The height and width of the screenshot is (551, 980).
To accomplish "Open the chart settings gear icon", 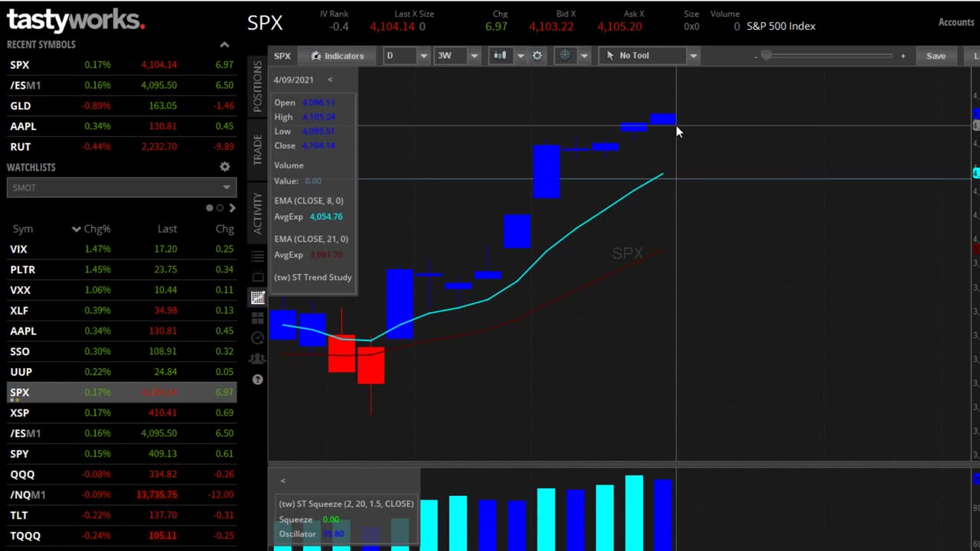I will coord(537,55).
